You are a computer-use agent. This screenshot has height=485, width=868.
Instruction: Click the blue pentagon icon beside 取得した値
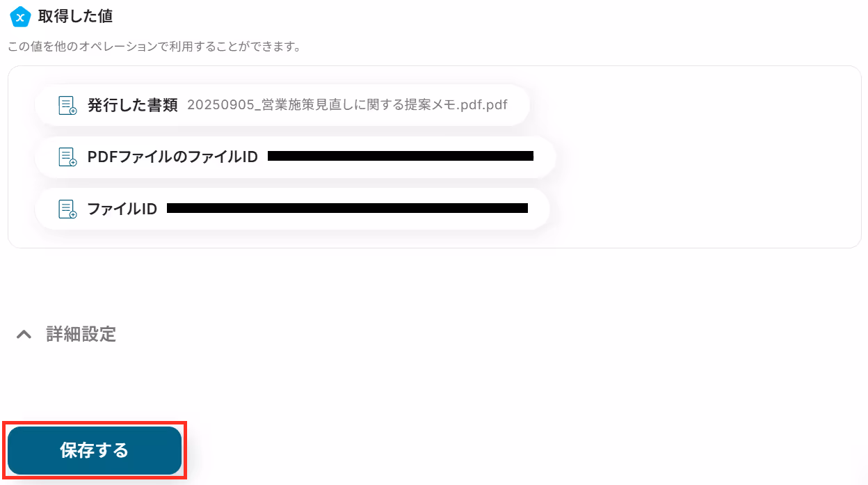21,16
